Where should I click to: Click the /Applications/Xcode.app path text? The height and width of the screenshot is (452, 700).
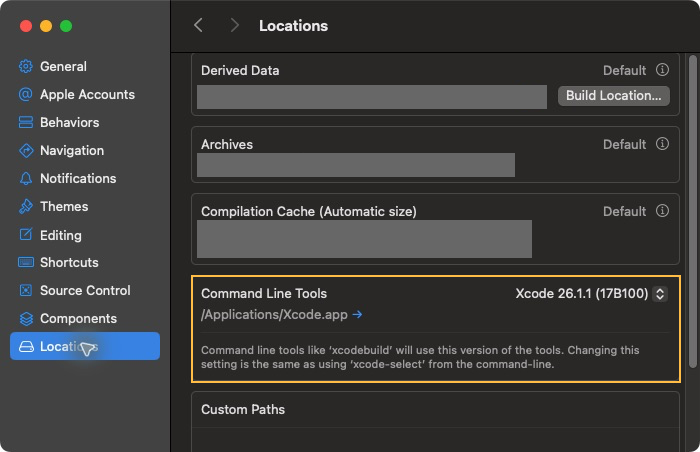274,314
